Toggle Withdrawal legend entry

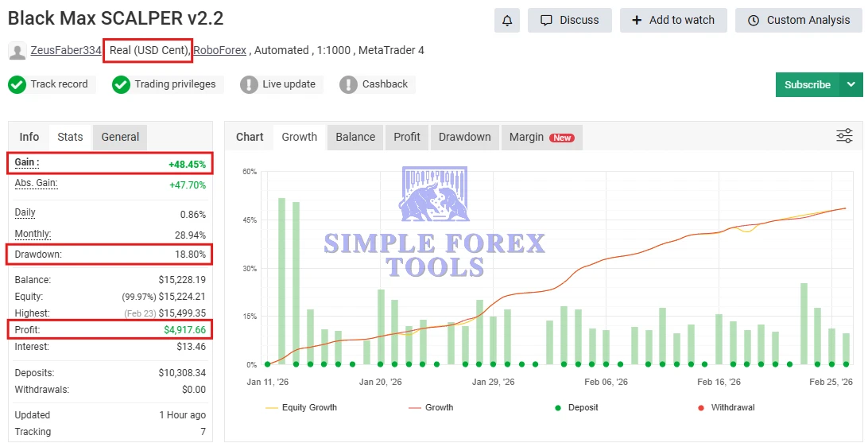727,408
